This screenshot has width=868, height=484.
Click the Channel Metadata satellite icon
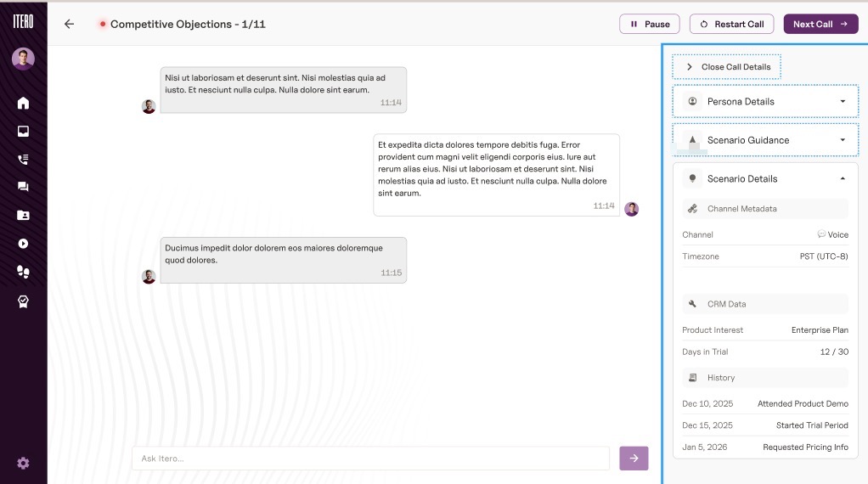[x=692, y=209]
